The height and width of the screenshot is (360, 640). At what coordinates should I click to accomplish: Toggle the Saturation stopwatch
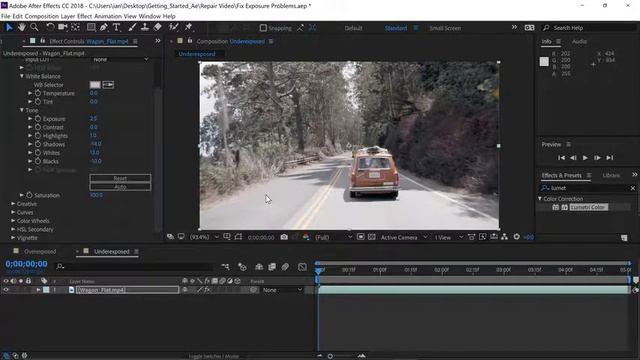click(x=29, y=195)
